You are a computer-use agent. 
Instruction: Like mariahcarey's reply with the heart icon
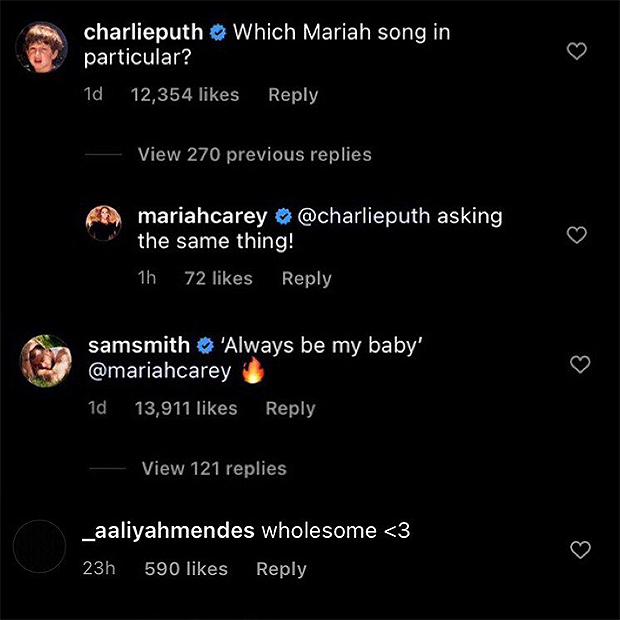(x=577, y=235)
